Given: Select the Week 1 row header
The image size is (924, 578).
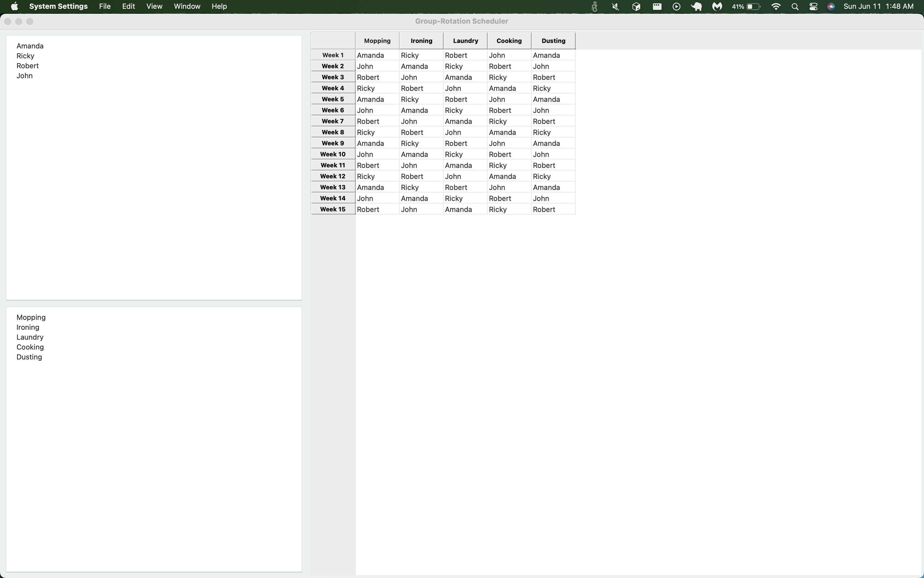Looking at the screenshot, I should [x=333, y=55].
